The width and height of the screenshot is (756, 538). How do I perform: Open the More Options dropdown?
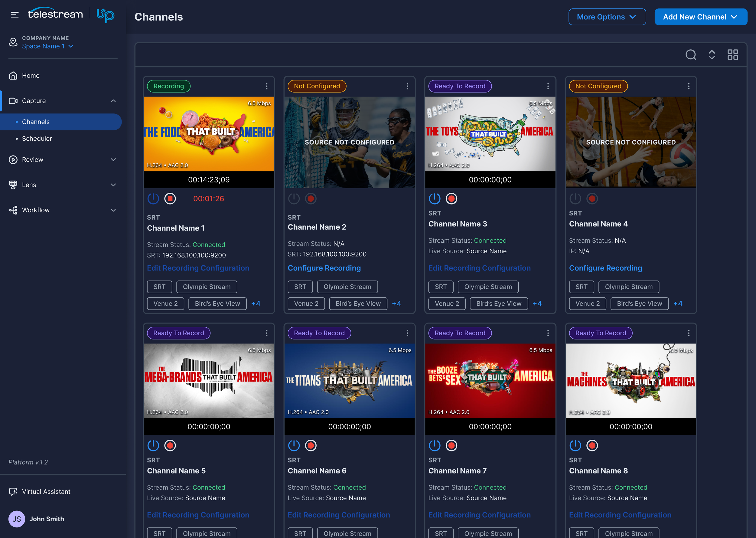coord(607,17)
